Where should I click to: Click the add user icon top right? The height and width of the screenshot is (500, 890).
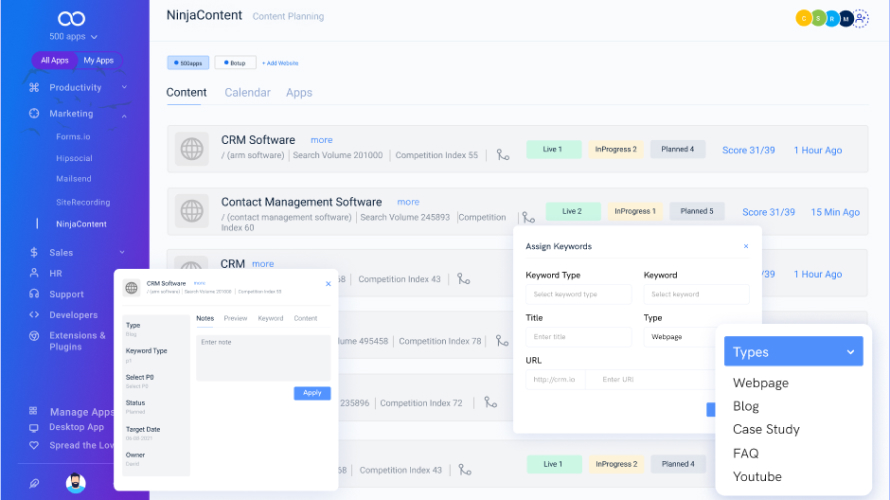[x=860, y=18]
